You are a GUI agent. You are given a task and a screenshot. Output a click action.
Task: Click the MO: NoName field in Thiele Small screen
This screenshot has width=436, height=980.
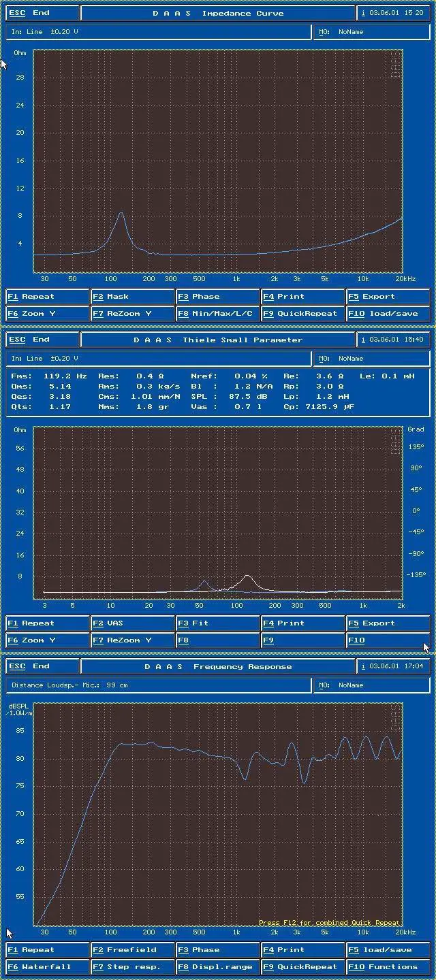point(371,359)
